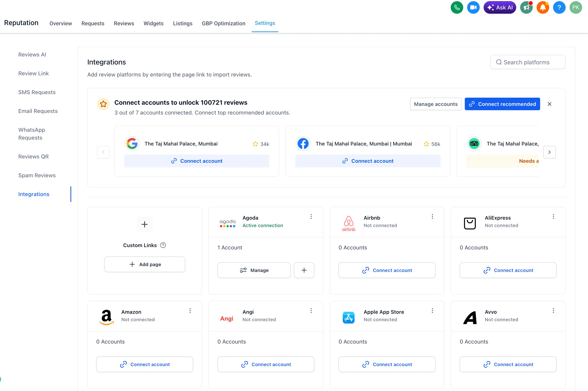Click the plus tile above Custom Links
This screenshot has width=588, height=391.
[x=144, y=224]
